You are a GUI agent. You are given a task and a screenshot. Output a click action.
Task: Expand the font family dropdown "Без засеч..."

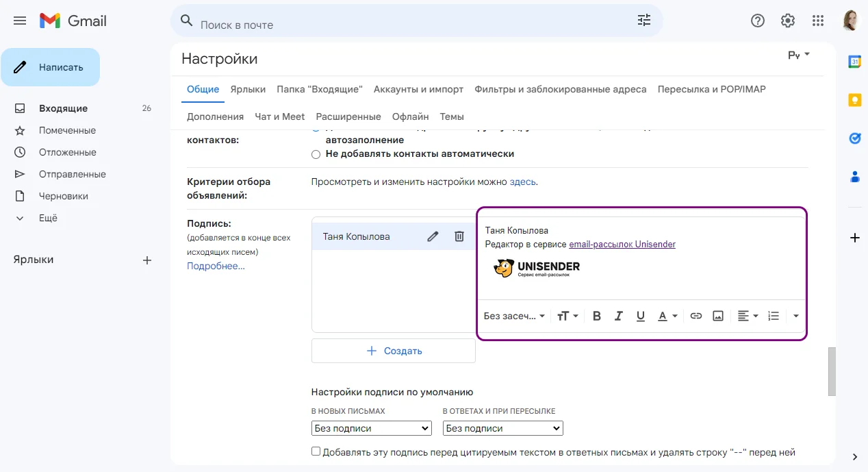(x=514, y=316)
